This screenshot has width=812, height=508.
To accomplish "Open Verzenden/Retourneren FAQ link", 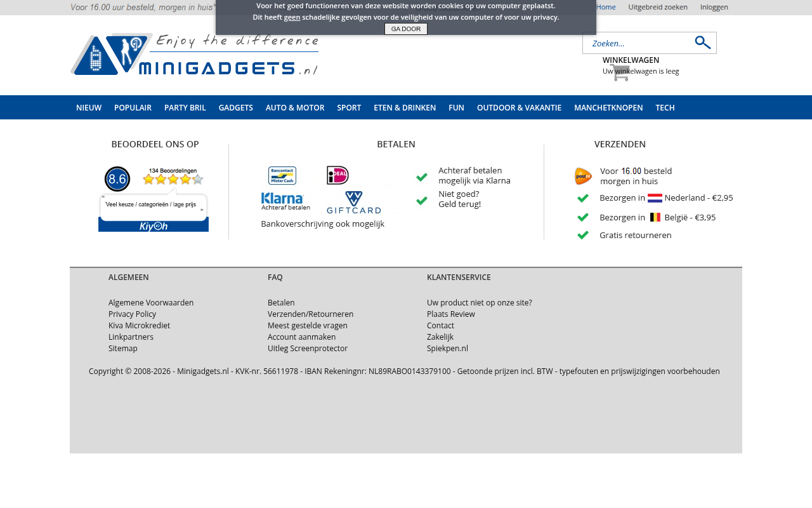I will click(310, 314).
